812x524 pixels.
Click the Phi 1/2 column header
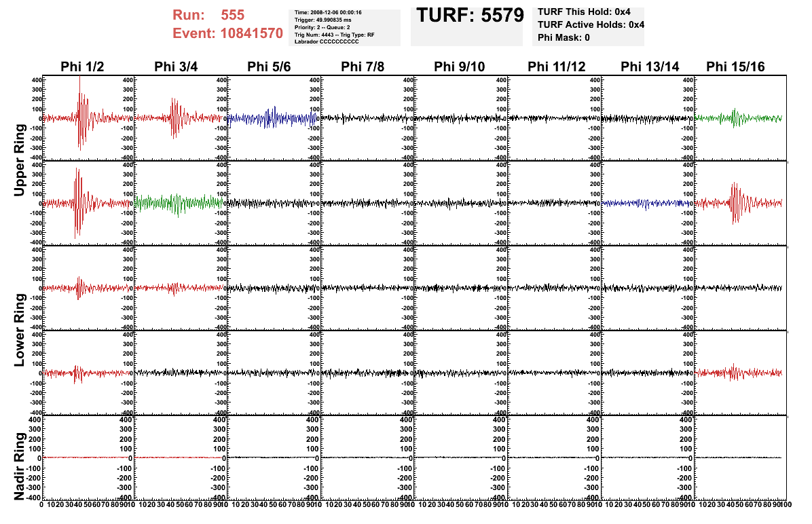tap(82, 67)
